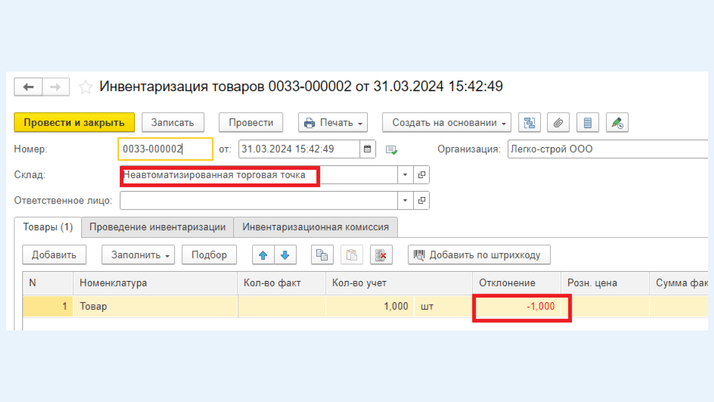Open Ответственное лицо item with open icon

(422, 200)
